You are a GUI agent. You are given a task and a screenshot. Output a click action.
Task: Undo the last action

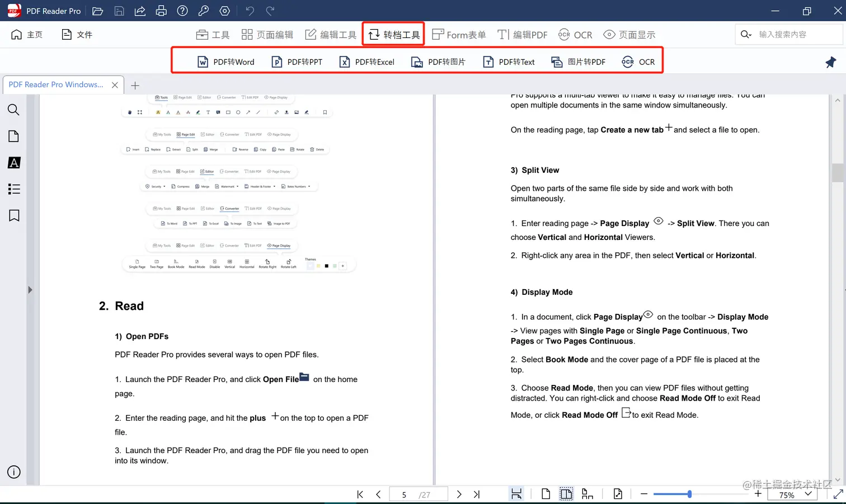[x=250, y=11]
